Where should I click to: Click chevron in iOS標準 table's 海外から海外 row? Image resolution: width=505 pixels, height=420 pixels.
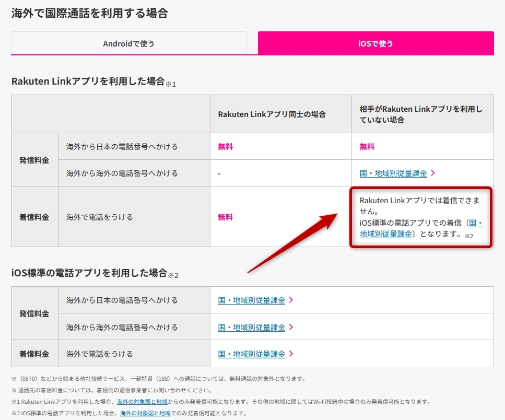(x=291, y=327)
